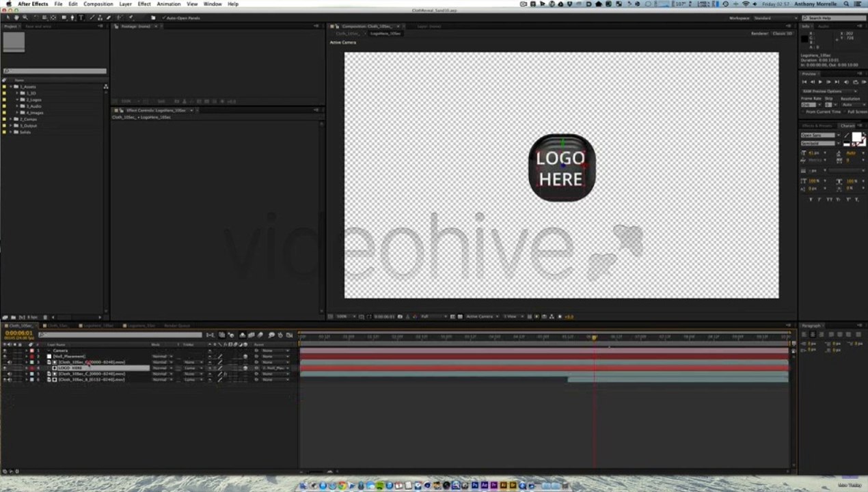Click the Project panel search field
The height and width of the screenshot is (492, 868).
[55, 71]
